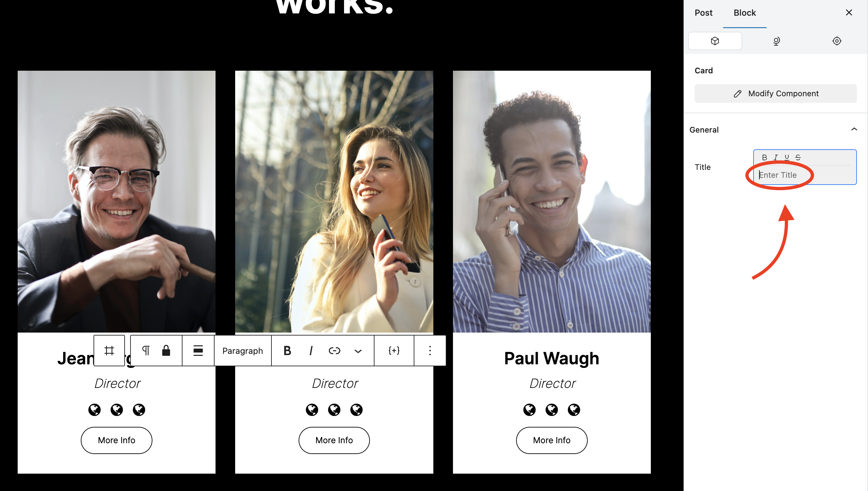Open the text alignment control
868x491 pixels.
pos(198,351)
